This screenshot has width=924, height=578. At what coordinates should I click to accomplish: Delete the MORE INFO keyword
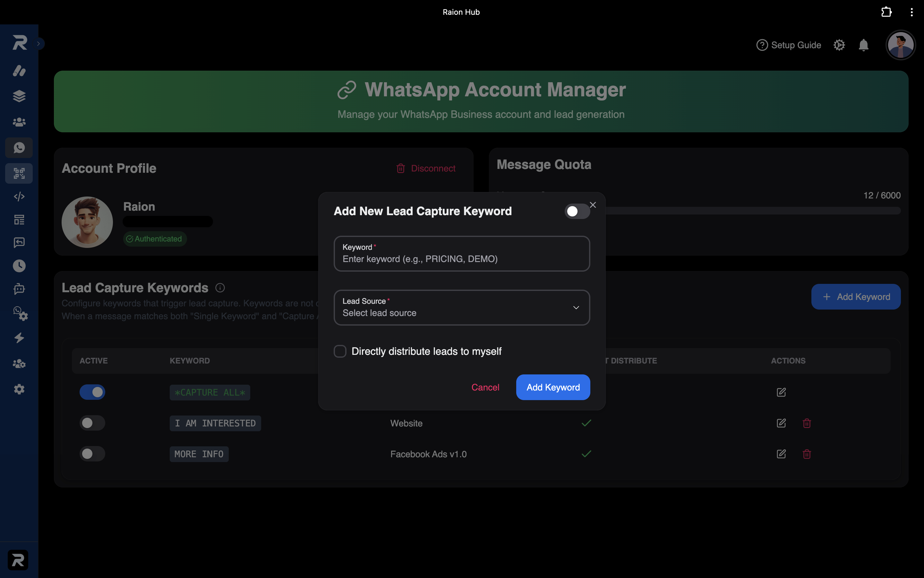(807, 454)
